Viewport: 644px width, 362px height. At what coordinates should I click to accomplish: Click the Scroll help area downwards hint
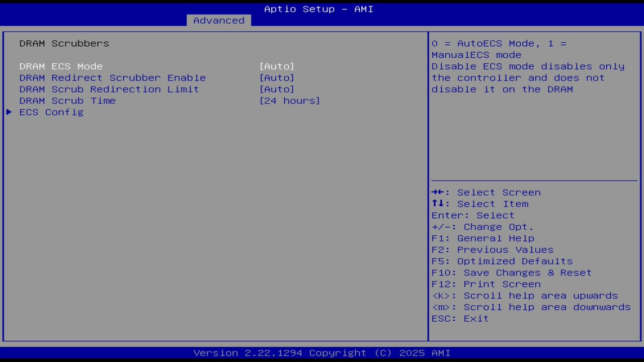[531, 307]
